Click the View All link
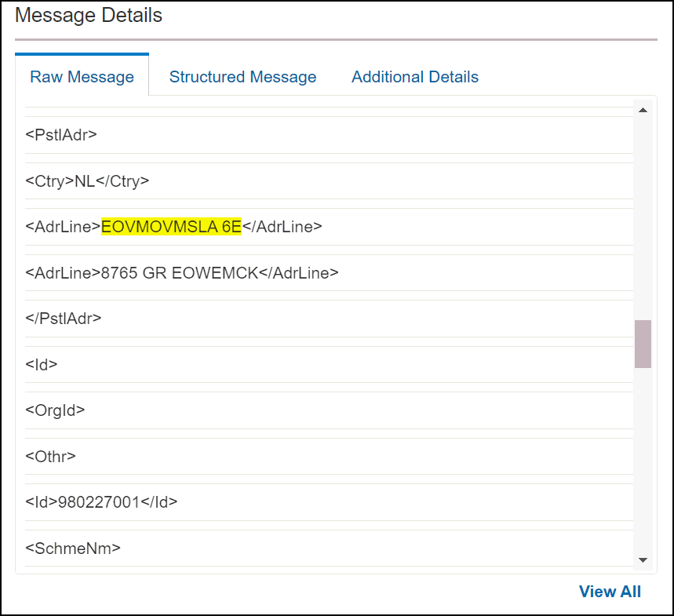Viewport: 674px width, 616px height. pyautogui.click(x=610, y=592)
